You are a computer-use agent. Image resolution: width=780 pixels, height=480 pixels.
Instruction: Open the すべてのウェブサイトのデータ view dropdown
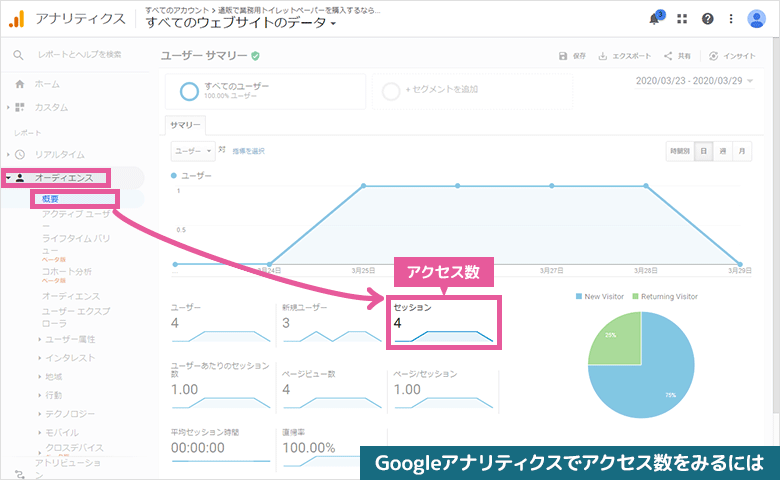[241, 23]
